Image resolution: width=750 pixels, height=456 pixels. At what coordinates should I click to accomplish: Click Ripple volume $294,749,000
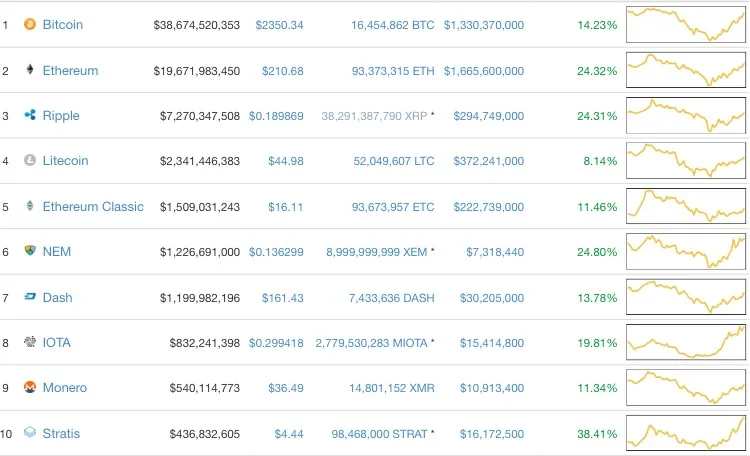[x=488, y=116]
